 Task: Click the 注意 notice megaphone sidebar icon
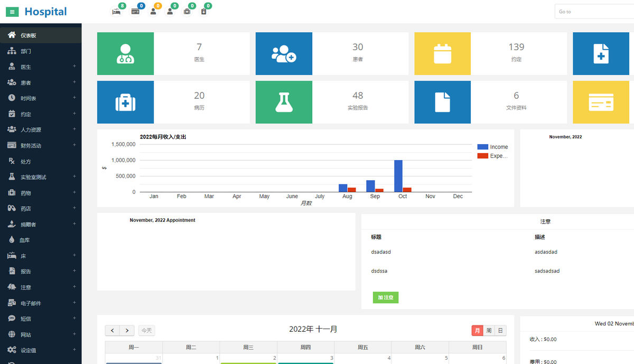(x=12, y=287)
